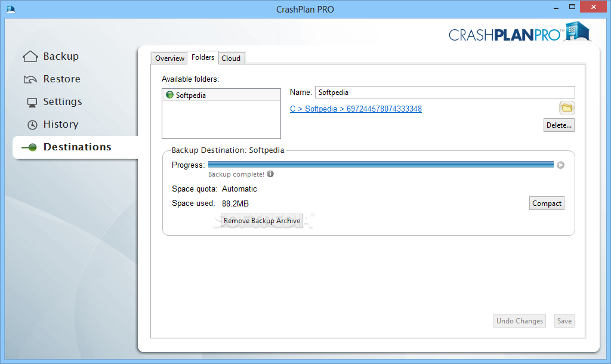Select Softpedia in Available folders list
Screen dimensions: 611x364
(x=221, y=95)
